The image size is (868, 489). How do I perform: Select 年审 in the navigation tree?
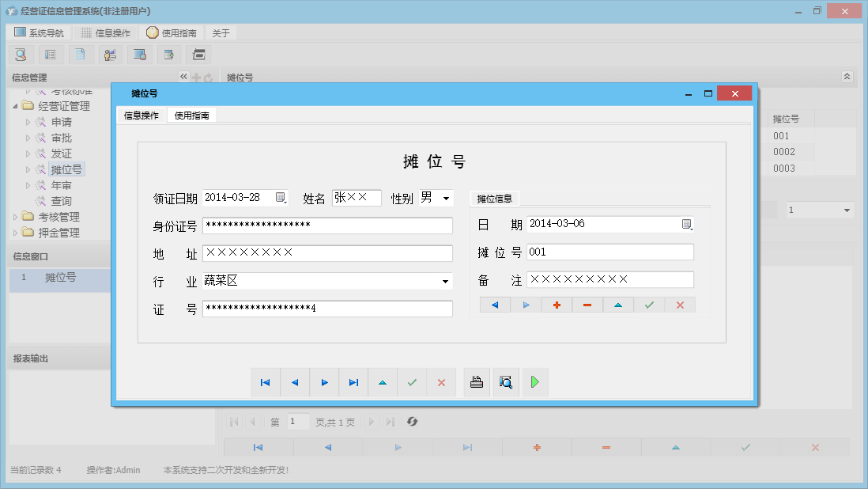tap(62, 185)
